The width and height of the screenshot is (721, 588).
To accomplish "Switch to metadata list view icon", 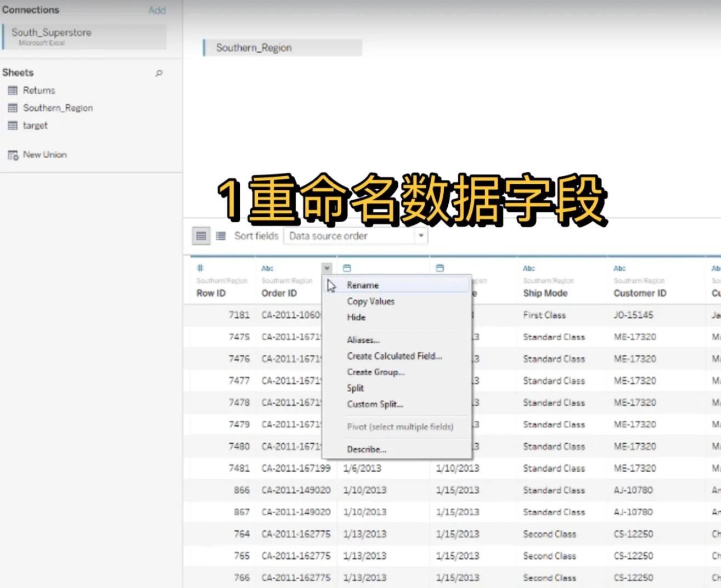I will [x=221, y=236].
